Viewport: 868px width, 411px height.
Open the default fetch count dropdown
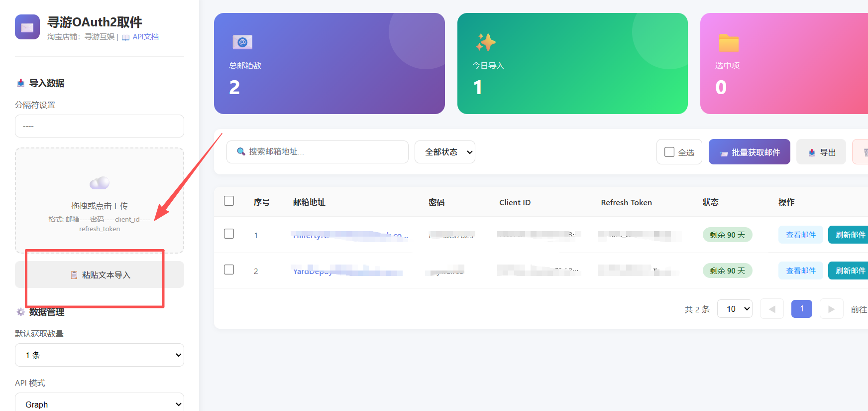(x=100, y=355)
